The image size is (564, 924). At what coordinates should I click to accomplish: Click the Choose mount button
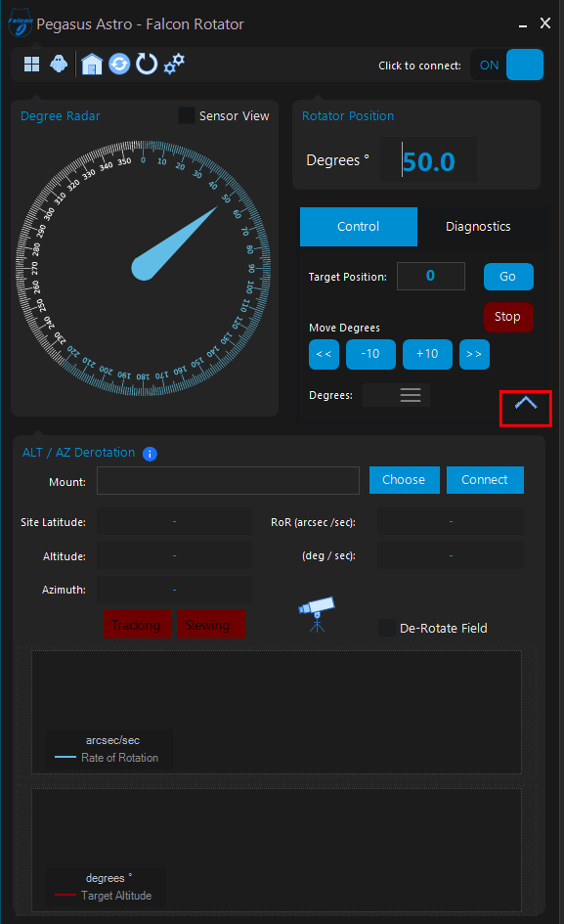click(x=405, y=480)
